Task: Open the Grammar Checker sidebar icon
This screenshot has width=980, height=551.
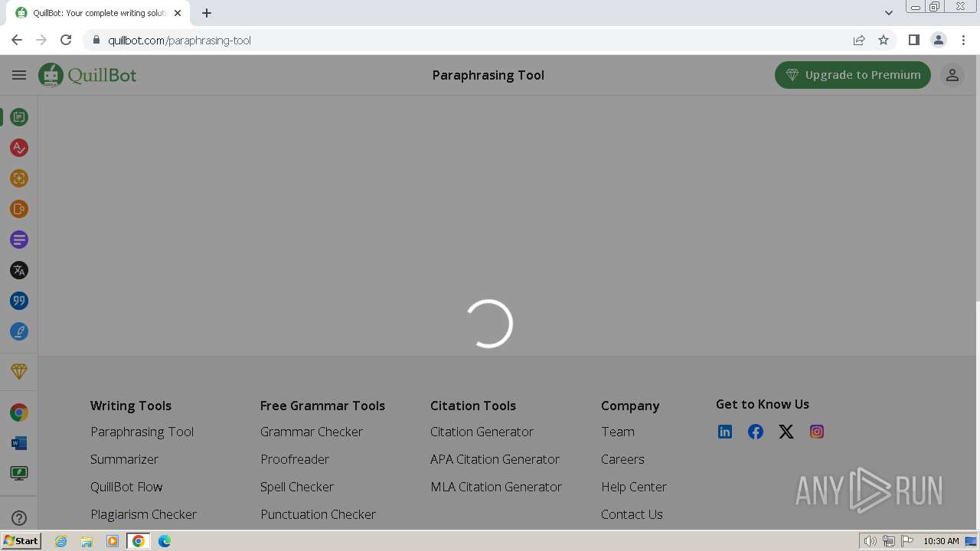Action: pyautogui.click(x=19, y=148)
